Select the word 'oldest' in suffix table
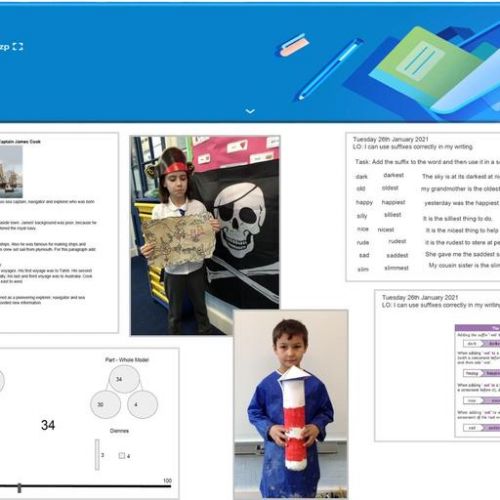The height and width of the screenshot is (500, 500). tap(390, 188)
